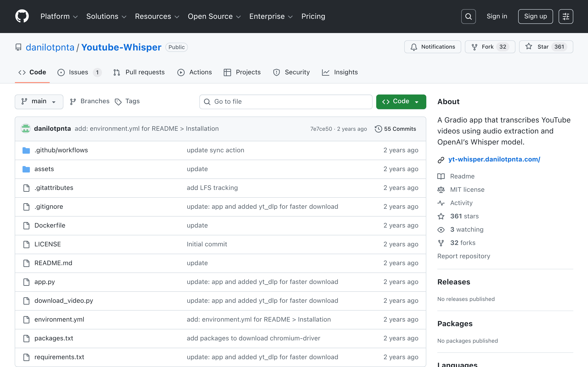Click the Sign up button

[535, 16]
